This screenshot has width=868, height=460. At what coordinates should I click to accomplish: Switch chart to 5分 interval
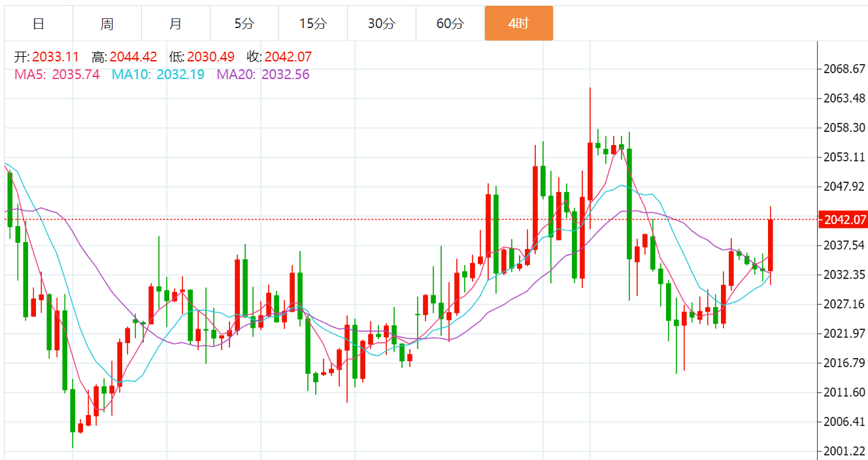click(x=244, y=24)
